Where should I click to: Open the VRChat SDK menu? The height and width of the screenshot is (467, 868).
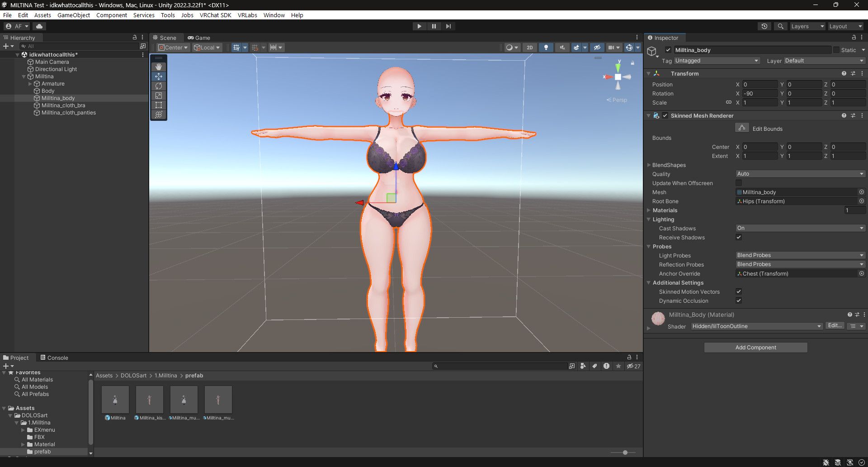216,15
